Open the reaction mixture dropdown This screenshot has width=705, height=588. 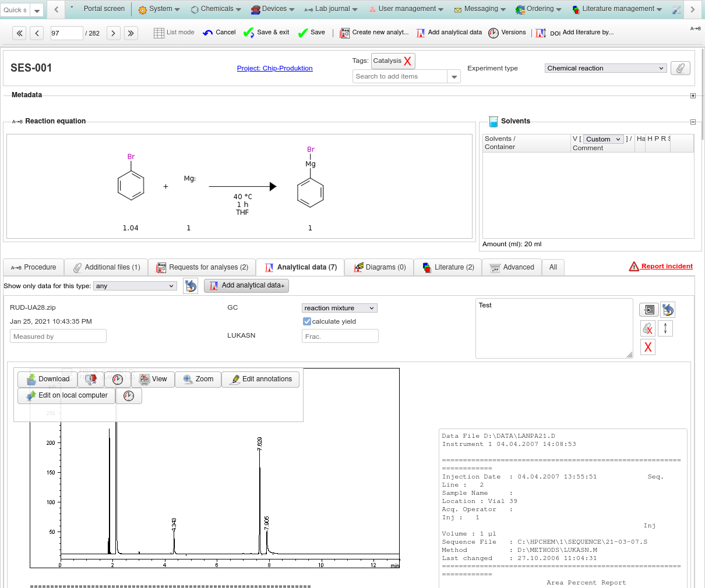pos(339,308)
